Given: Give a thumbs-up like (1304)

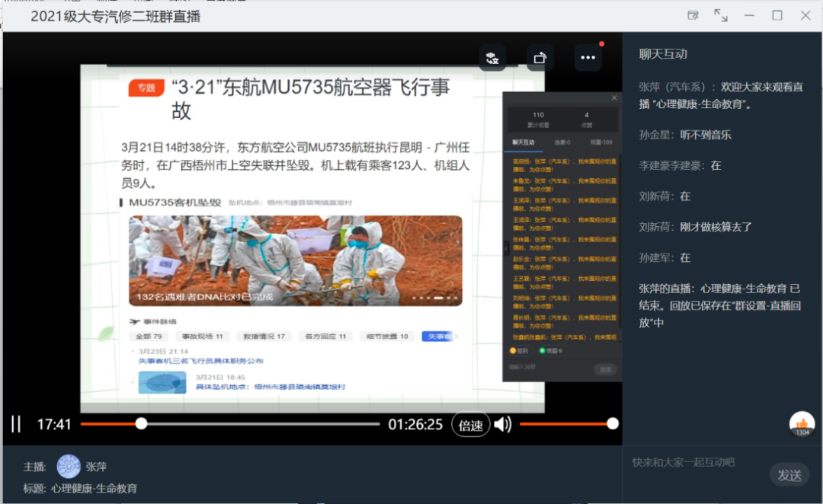Looking at the screenshot, I should coord(802,424).
